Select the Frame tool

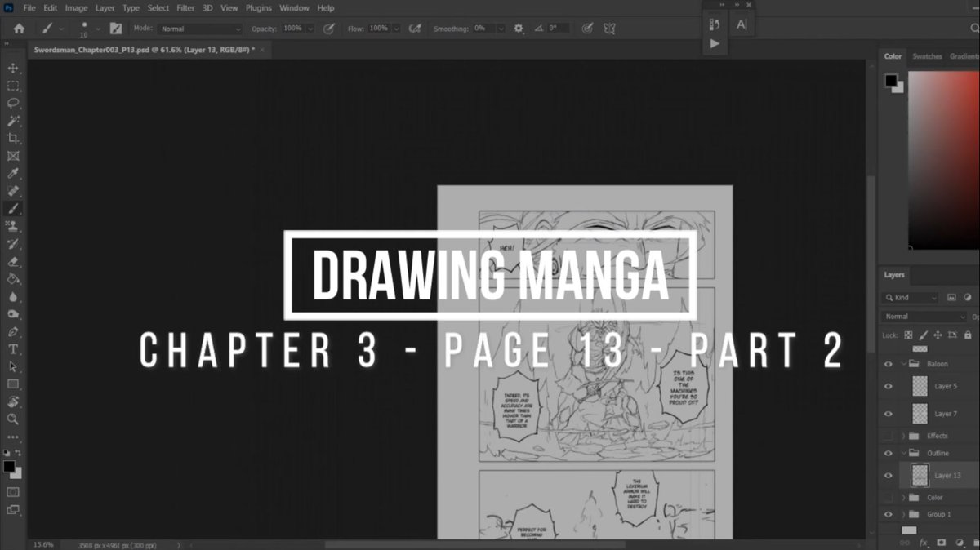[x=13, y=156]
